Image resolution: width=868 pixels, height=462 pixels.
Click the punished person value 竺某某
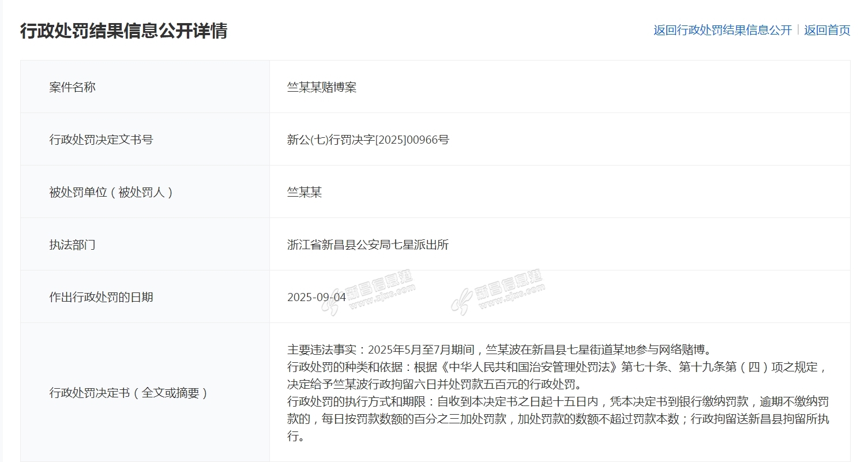coord(305,192)
